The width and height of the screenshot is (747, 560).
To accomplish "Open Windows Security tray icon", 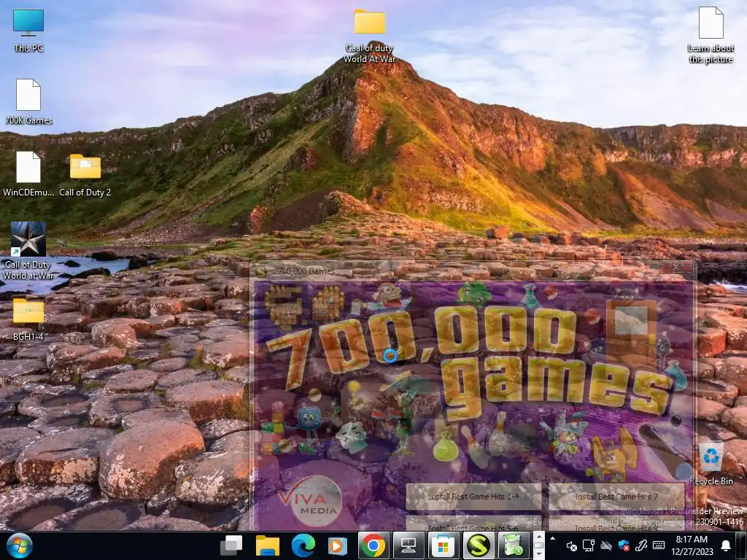I will click(x=623, y=545).
